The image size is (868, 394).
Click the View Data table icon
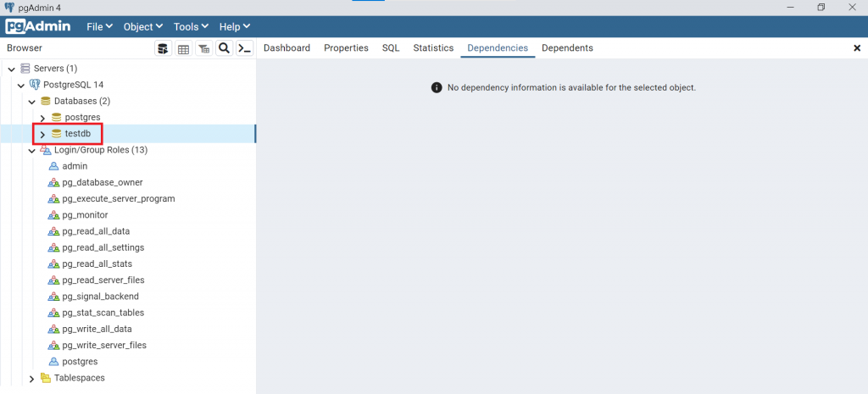tap(183, 48)
